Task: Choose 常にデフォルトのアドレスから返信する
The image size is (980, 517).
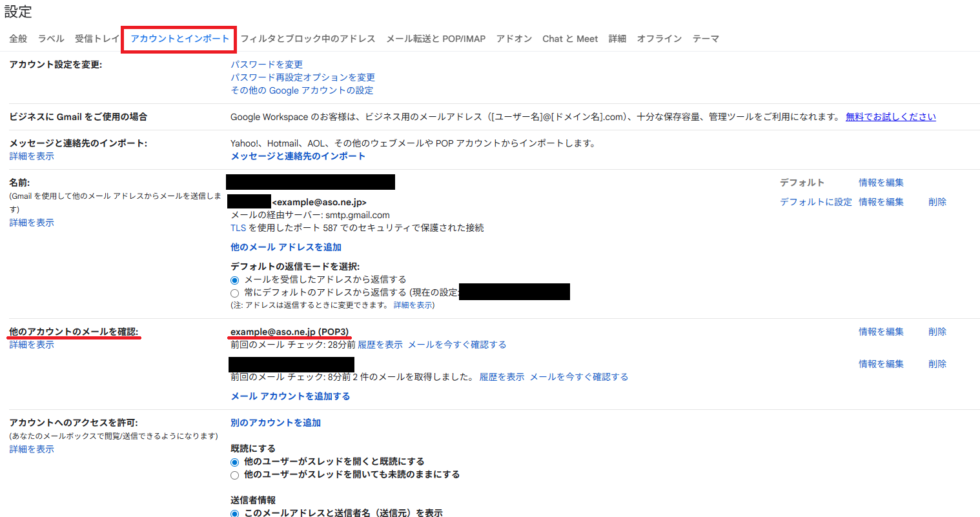Action: [233, 292]
